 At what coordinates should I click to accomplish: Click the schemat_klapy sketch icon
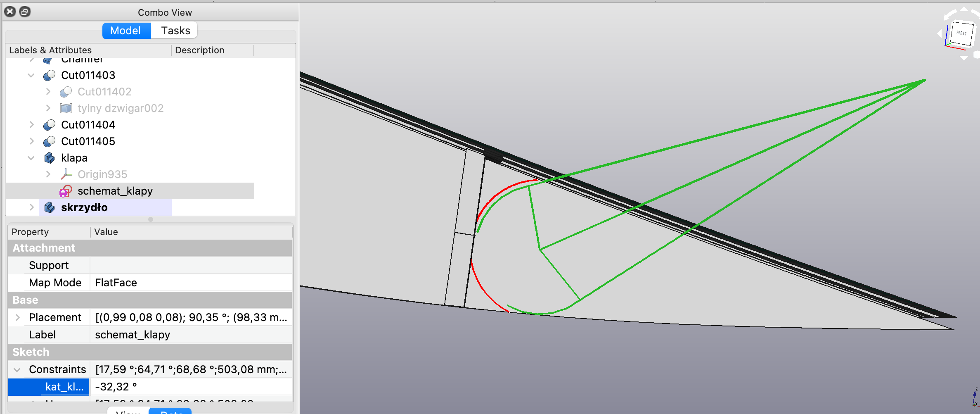coord(66,191)
